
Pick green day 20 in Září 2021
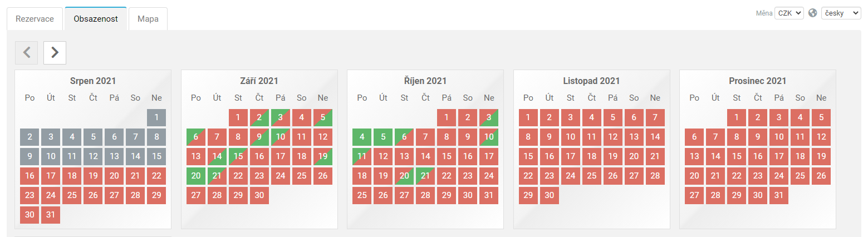[196, 176]
